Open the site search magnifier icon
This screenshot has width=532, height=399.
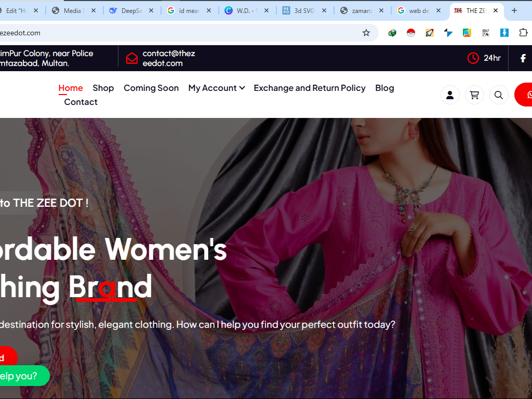pyautogui.click(x=499, y=95)
